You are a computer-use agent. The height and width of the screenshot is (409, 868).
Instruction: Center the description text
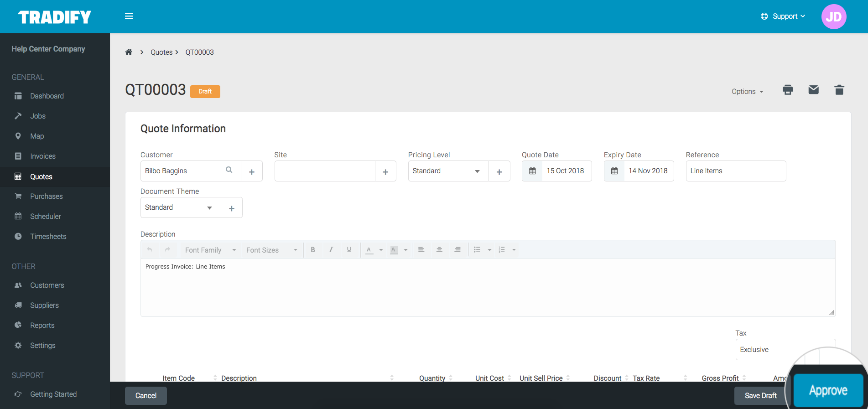[x=439, y=250]
